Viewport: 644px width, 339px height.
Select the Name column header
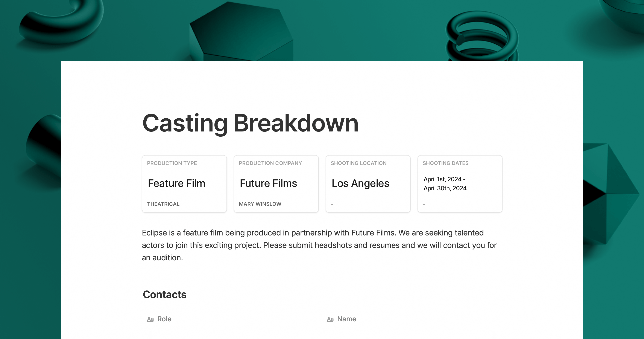[x=346, y=319]
